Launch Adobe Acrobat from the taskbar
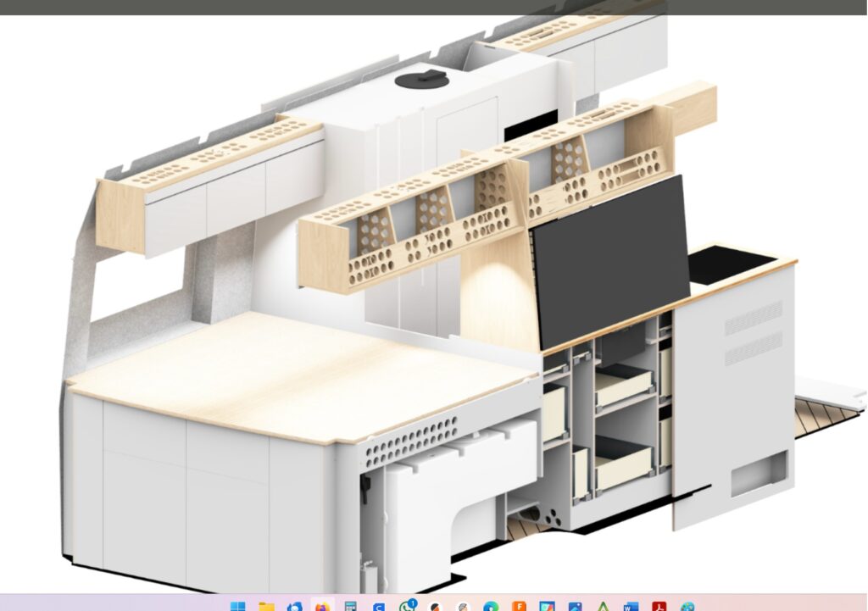Screen dimensions: 868x611 coord(659,607)
